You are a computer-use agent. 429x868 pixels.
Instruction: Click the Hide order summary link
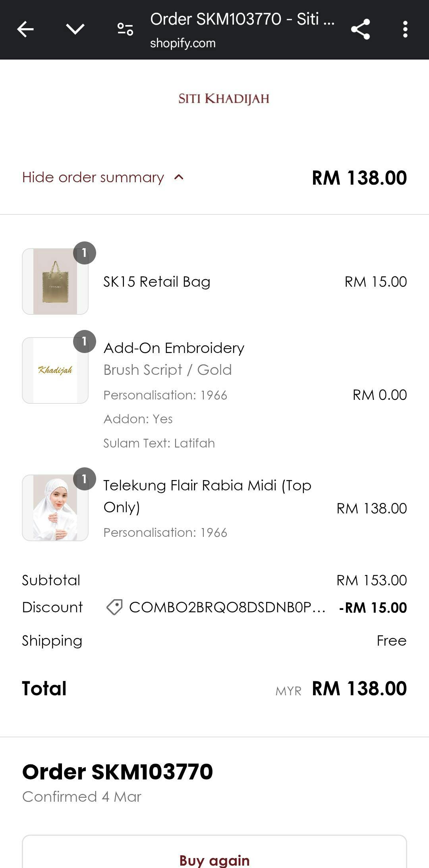(x=93, y=177)
